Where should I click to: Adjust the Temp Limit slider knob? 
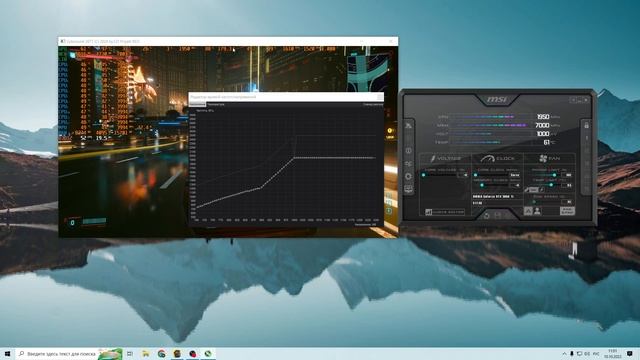tap(551, 185)
